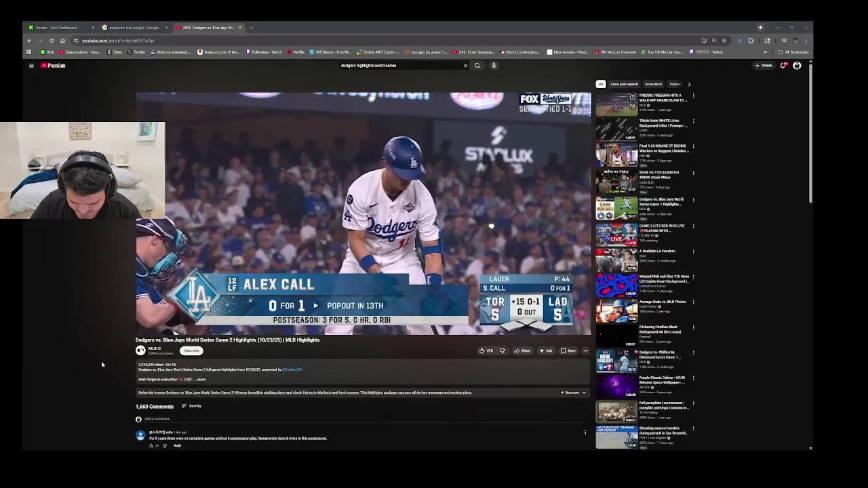The height and width of the screenshot is (488, 868).
Task: Open more actions ellipsis under the video
Action: point(585,351)
